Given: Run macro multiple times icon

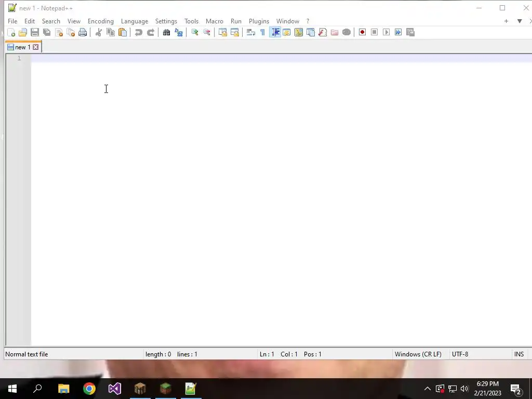Looking at the screenshot, I should (x=398, y=32).
